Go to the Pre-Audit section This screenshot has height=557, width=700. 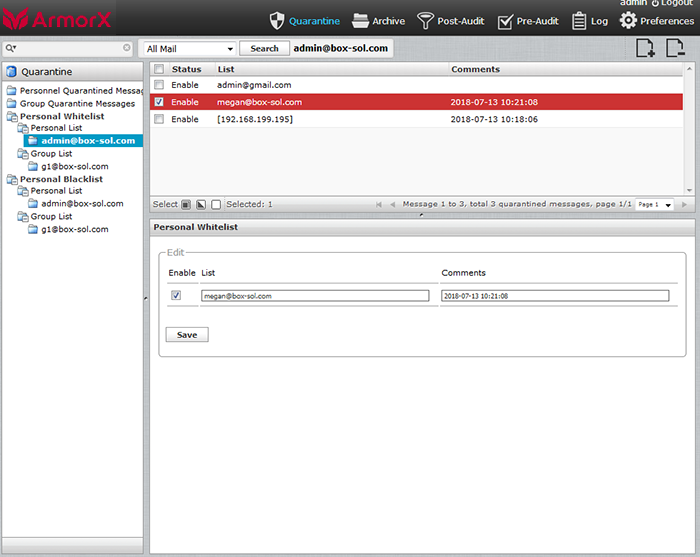pos(530,21)
